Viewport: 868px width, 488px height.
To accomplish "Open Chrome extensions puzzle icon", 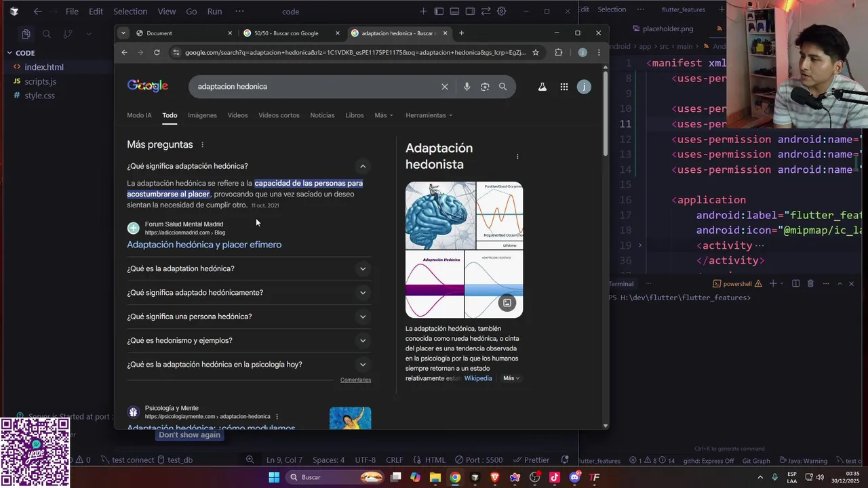I will 558,52.
